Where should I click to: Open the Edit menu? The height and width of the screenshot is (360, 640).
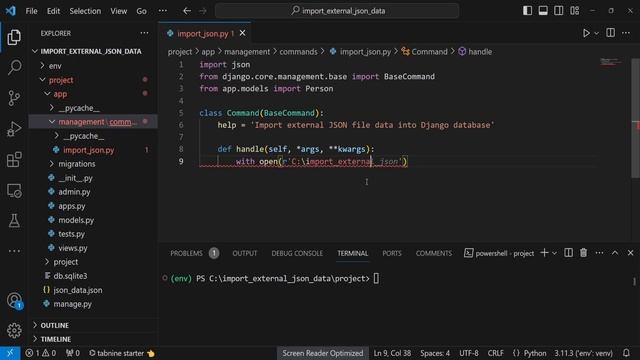(53, 11)
